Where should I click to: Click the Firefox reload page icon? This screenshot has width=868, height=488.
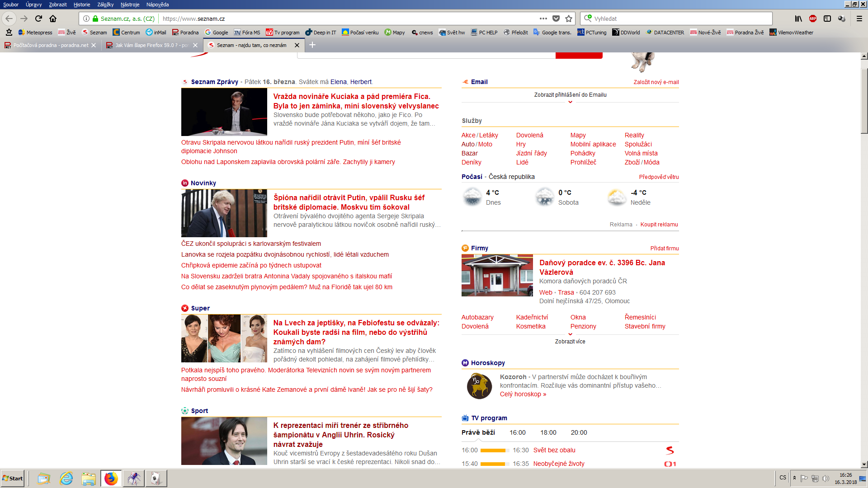click(38, 19)
